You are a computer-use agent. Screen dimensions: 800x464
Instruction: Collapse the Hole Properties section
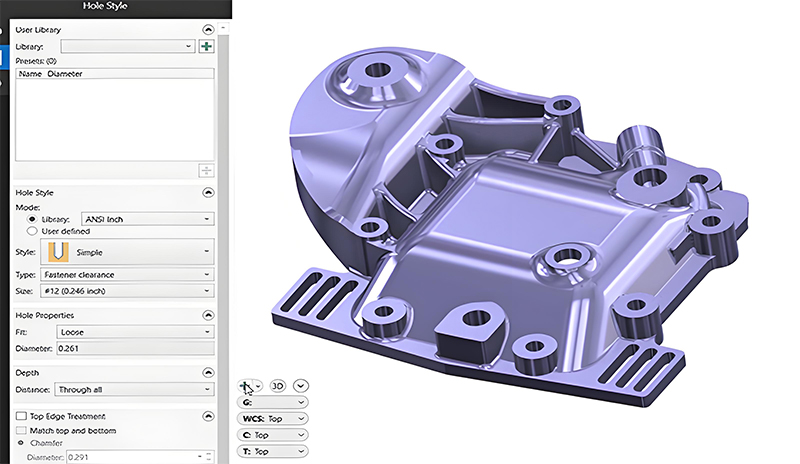[207, 314]
